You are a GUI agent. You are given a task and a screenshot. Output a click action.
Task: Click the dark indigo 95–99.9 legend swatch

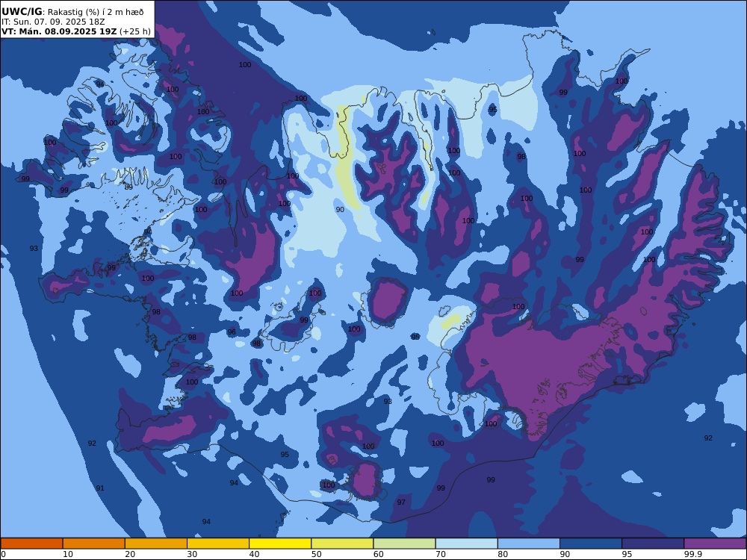coord(653,544)
